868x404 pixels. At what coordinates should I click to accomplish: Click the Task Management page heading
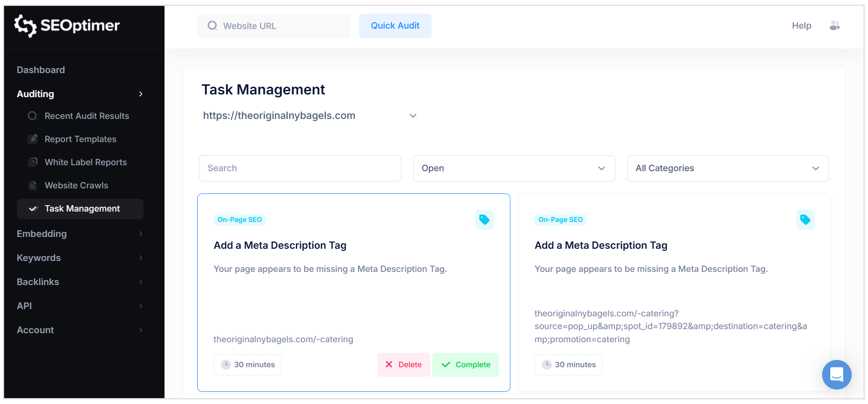pyautogui.click(x=263, y=89)
